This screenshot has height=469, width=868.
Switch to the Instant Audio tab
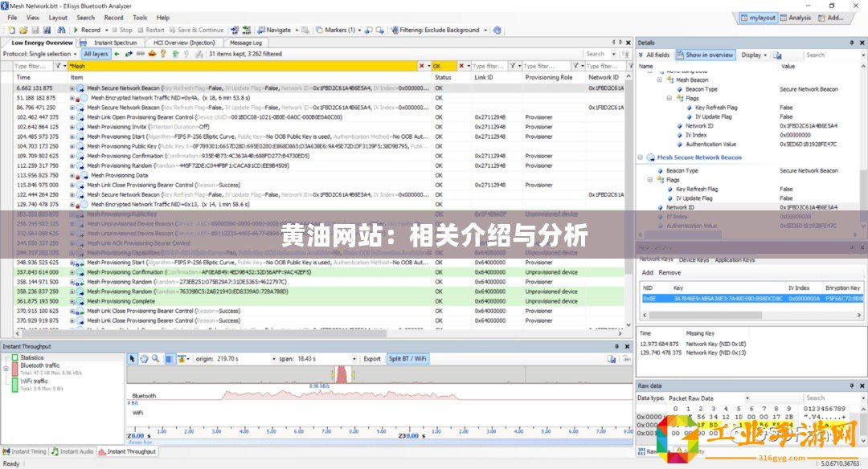click(72, 452)
